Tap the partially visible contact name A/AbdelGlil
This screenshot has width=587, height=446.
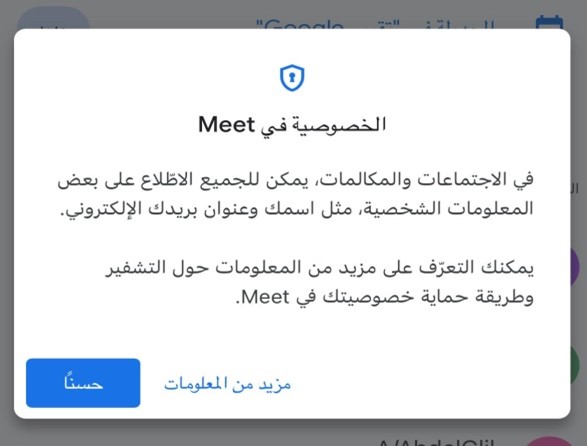point(436,442)
